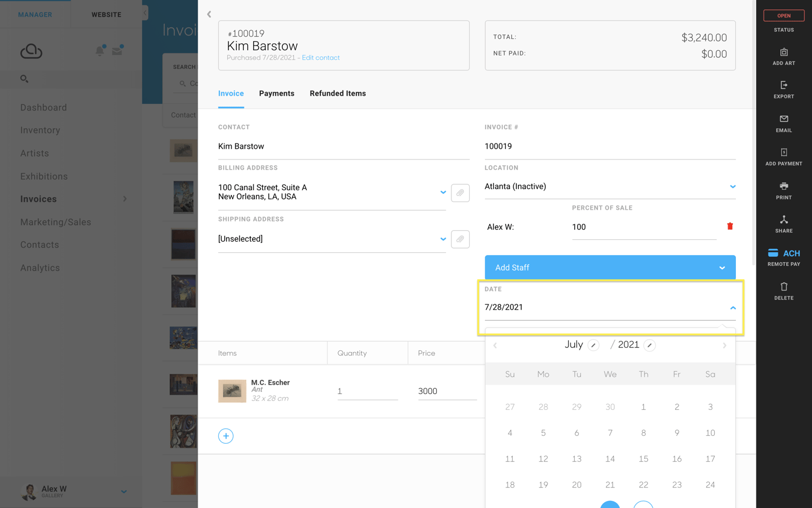The image size is (812, 508).
Task: Click the pencil icon next to July
Action: pyautogui.click(x=594, y=346)
